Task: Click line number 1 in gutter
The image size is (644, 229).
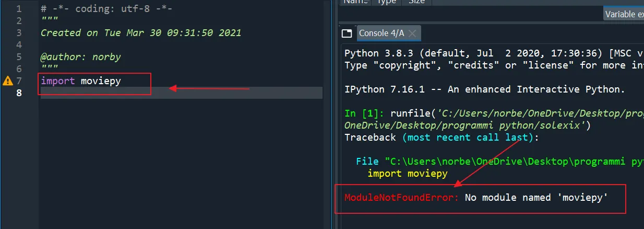Action: [19, 9]
